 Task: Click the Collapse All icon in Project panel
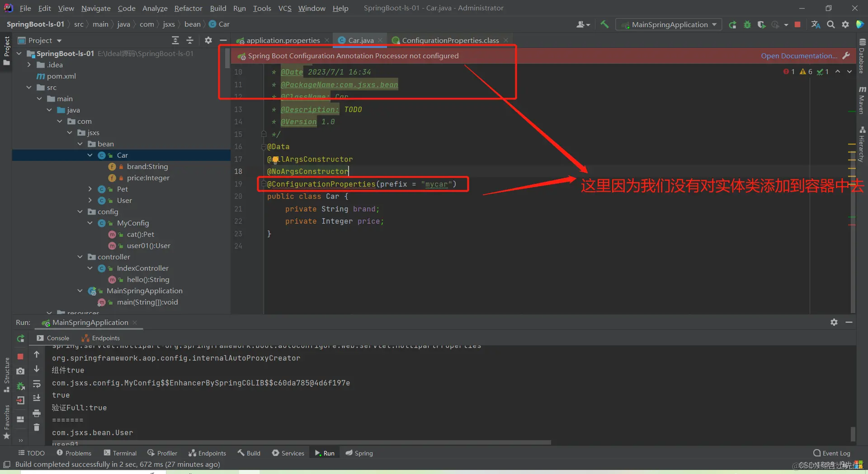[190, 40]
